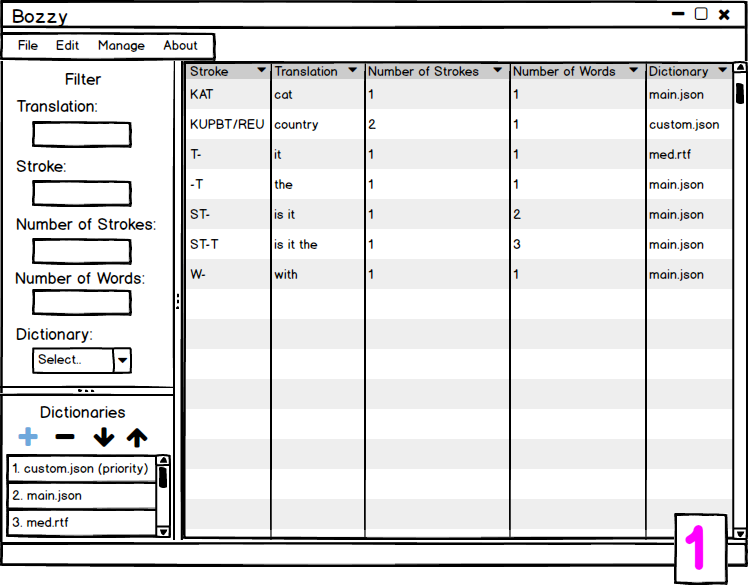Click the strokes count '2' for country
752x588 pixels.
(437, 124)
